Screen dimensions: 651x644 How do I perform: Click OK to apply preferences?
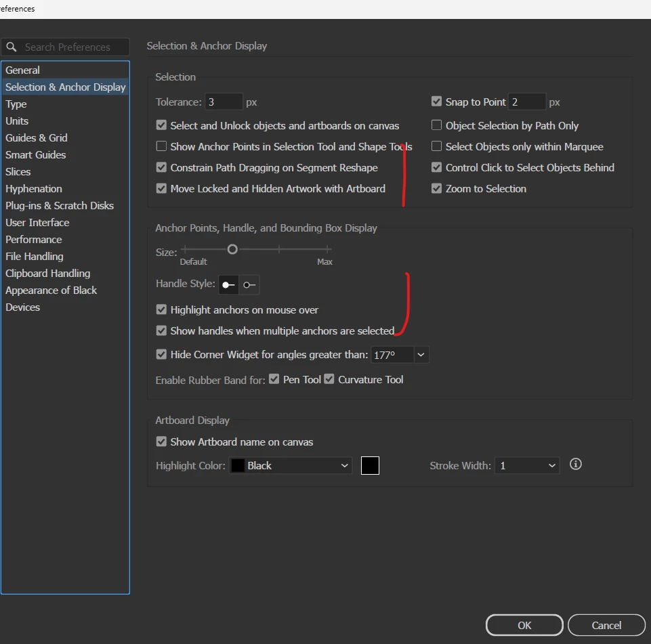point(524,625)
